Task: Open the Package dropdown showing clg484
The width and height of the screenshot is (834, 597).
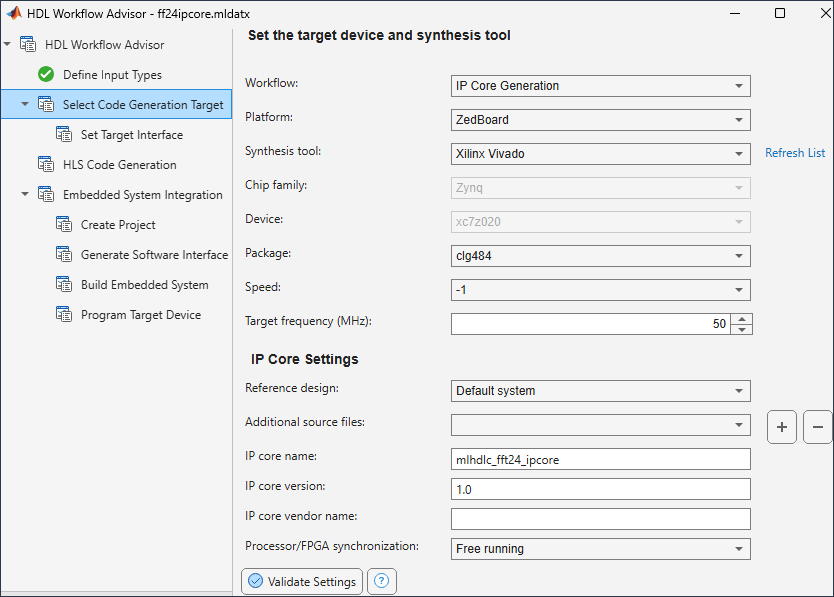Action: point(601,256)
